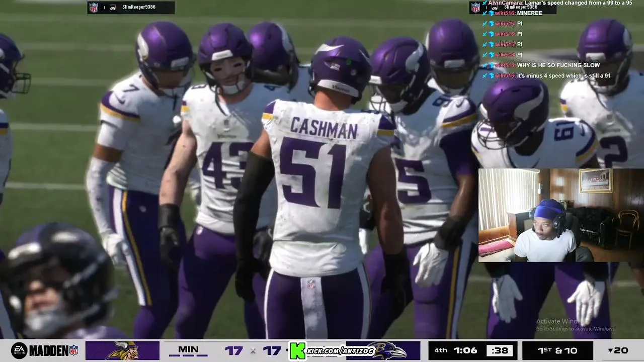Select the SlimReaper9386 name in the standalone player tag

tap(139, 7)
